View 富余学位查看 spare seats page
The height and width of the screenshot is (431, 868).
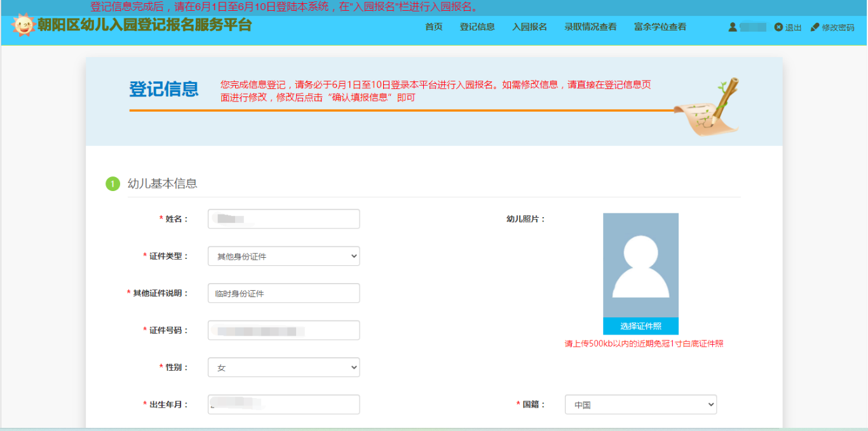[660, 27]
